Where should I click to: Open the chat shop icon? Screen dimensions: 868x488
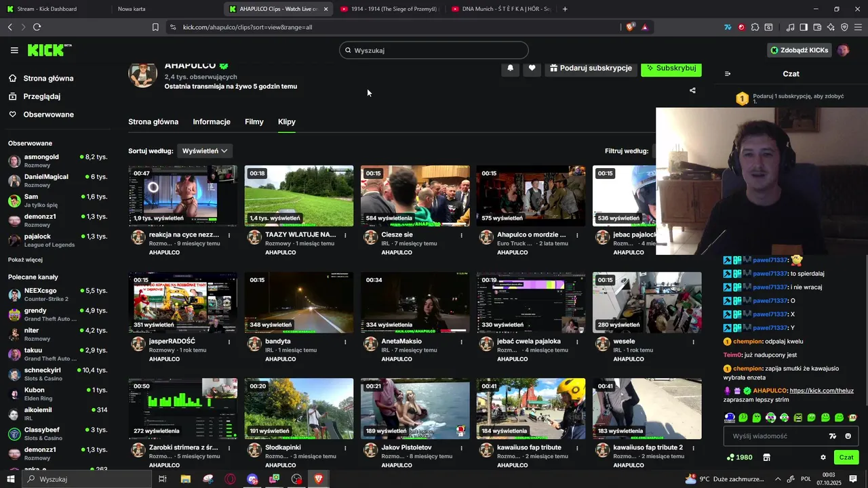[x=767, y=457]
